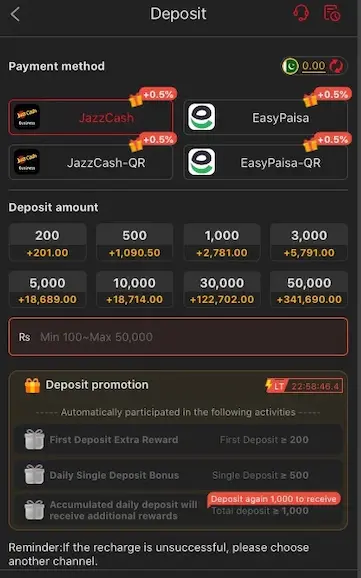This screenshot has height=578, width=361.
Task: Open Accumulated daily deposit rewards row
Action: (178, 510)
